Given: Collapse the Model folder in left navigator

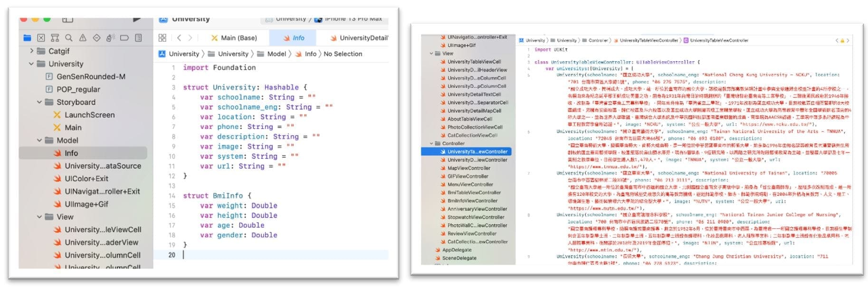Looking at the screenshot, I should pyautogui.click(x=39, y=140).
